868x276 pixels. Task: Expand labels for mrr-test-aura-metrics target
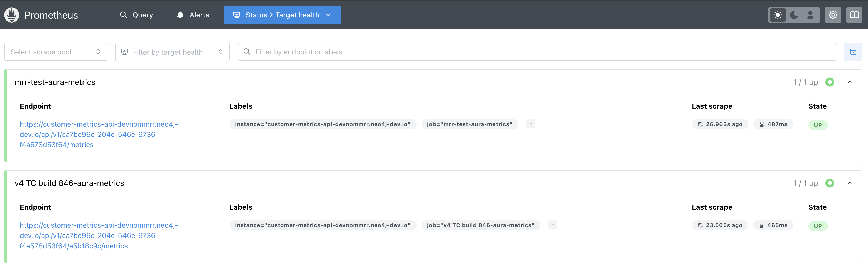coord(531,124)
